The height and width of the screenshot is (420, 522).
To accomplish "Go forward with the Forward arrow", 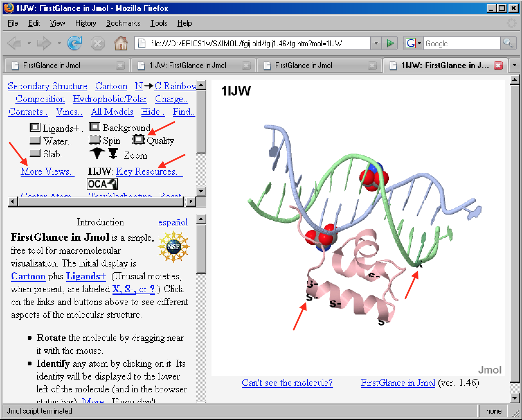I will pos(44,43).
